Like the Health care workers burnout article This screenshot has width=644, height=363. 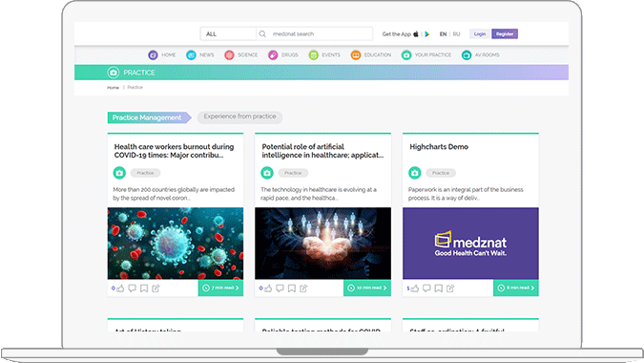point(120,288)
